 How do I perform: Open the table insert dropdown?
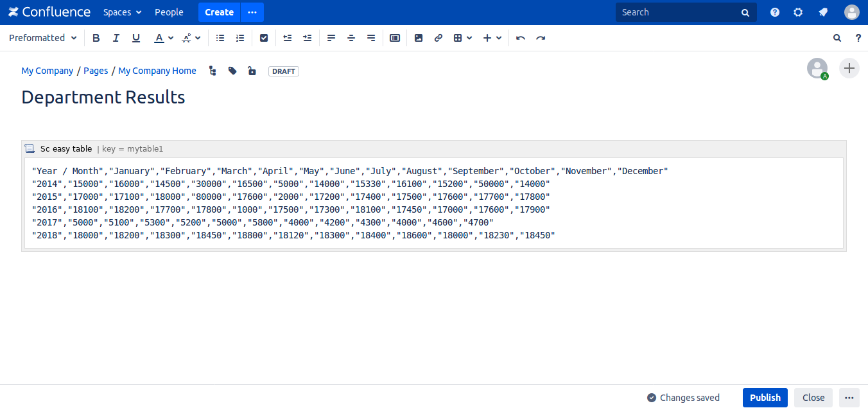pyautogui.click(x=463, y=38)
